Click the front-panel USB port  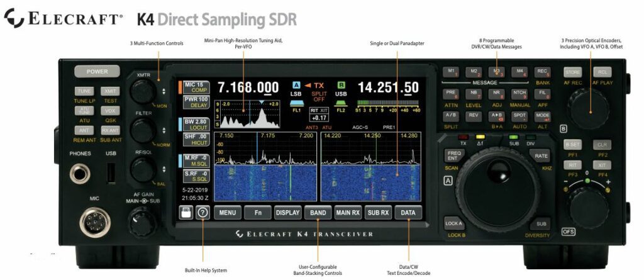[x=111, y=173]
